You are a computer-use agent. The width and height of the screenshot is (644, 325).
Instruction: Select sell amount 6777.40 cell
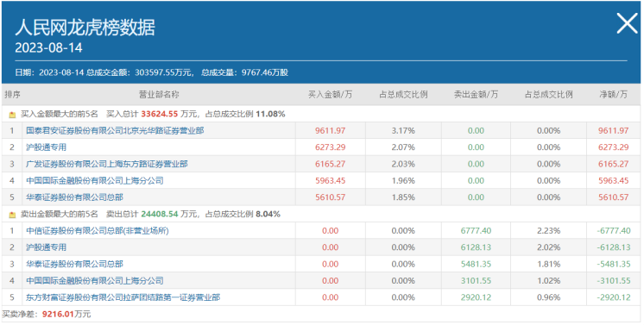pyautogui.click(x=476, y=231)
